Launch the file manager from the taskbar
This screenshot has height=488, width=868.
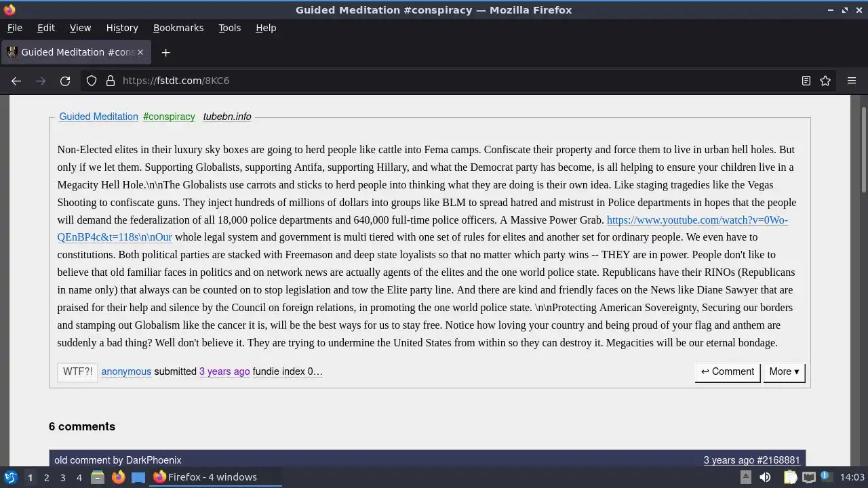(x=98, y=477)
